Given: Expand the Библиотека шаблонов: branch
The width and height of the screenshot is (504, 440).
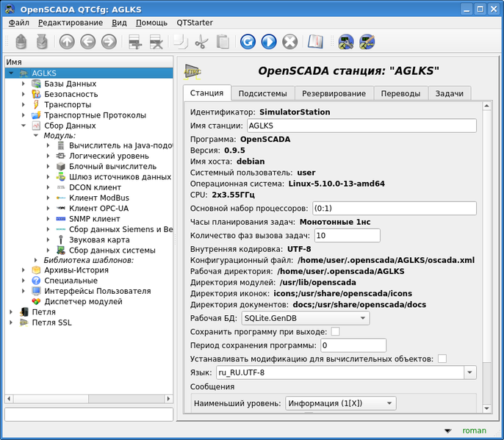Looking at the screenshot, I should [36, 260].
